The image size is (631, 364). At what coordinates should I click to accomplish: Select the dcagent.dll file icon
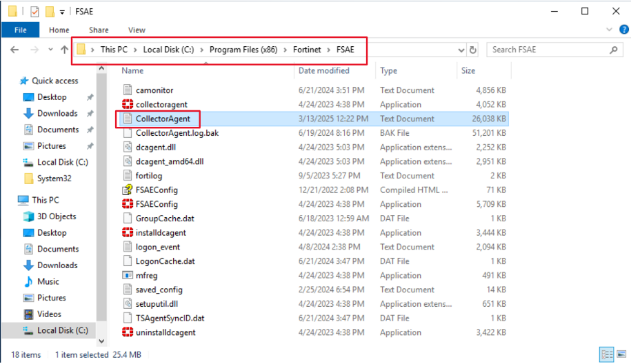[x=128, y=148]
